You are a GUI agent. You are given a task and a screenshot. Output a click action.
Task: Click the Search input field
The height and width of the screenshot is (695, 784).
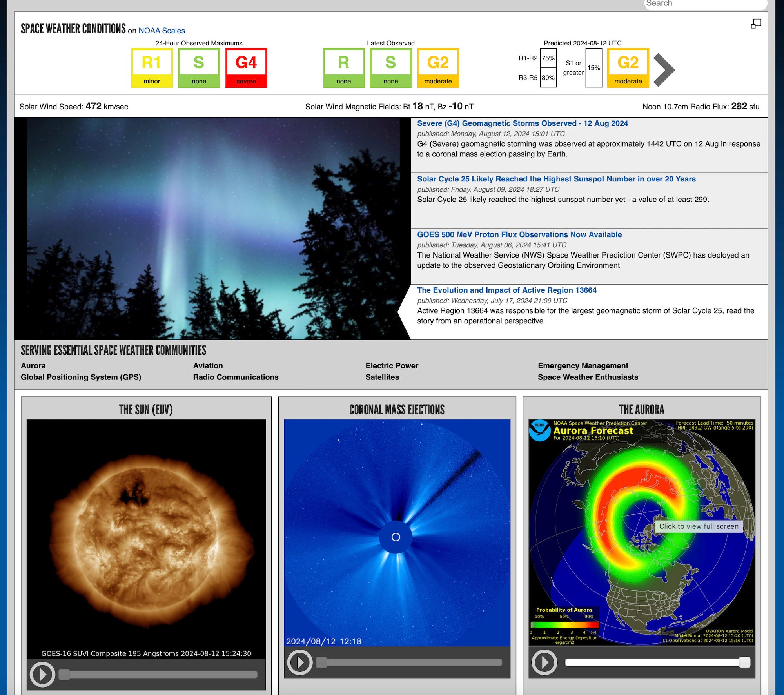(x=706, y=4)
